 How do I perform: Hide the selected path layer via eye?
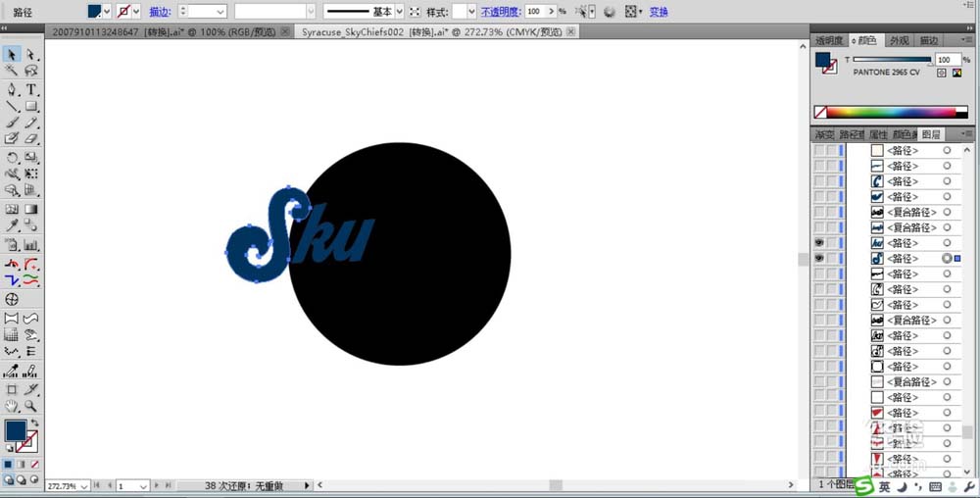click(818, 258)
